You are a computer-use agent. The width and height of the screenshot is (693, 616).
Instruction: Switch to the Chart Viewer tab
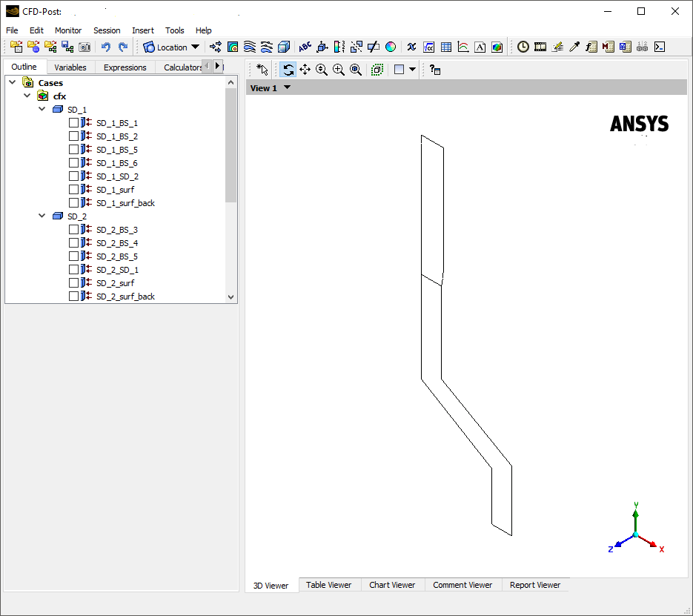(392, 585)
